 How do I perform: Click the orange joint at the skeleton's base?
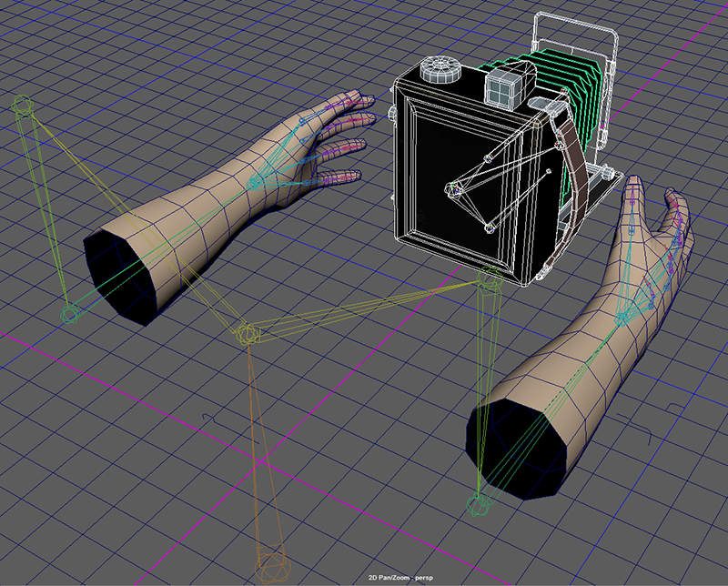[272, 569]
